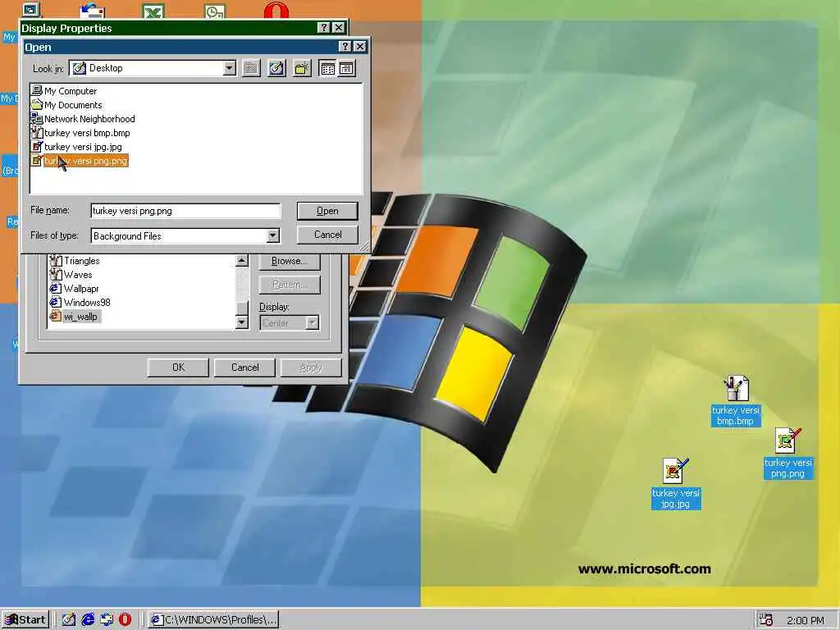Open the Look in dropdown
This screenshot has width=840, height=630.
coord(230,69)
